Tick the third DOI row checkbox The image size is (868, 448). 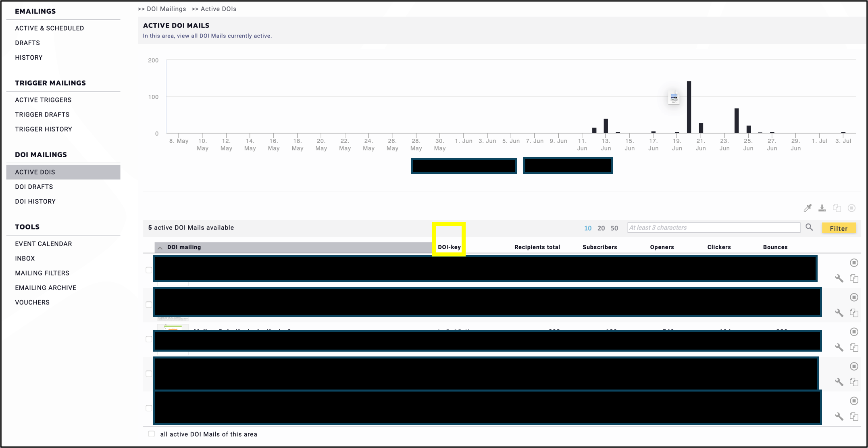click(149, 339)
